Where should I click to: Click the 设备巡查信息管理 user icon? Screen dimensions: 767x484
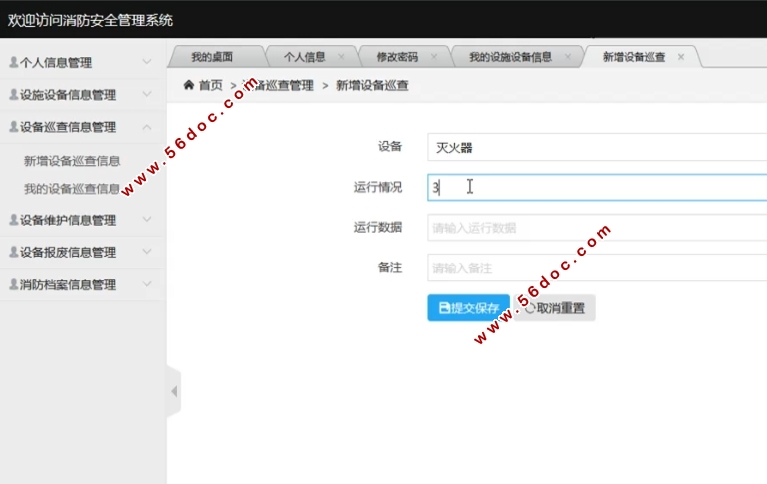[x=14, y=127]
